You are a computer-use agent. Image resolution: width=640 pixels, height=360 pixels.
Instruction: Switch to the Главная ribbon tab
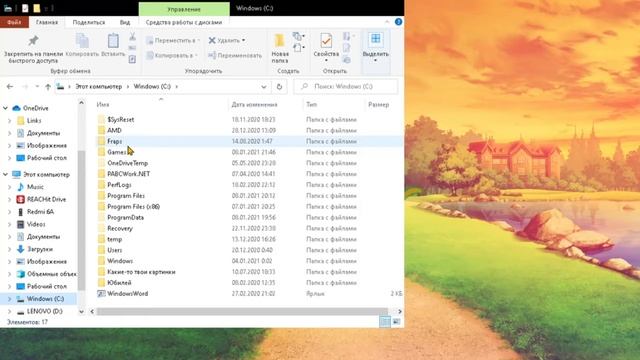tap(47, 22)
